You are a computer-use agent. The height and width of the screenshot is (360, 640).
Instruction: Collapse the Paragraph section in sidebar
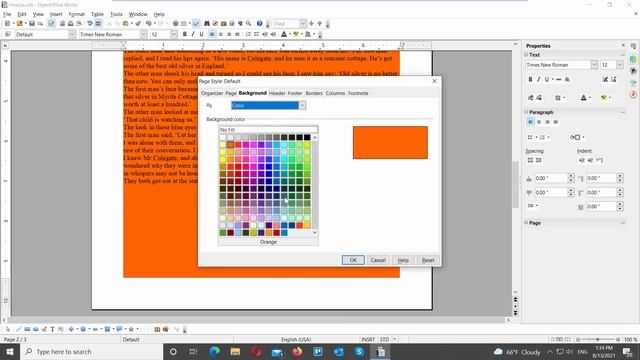coord(526,112)
